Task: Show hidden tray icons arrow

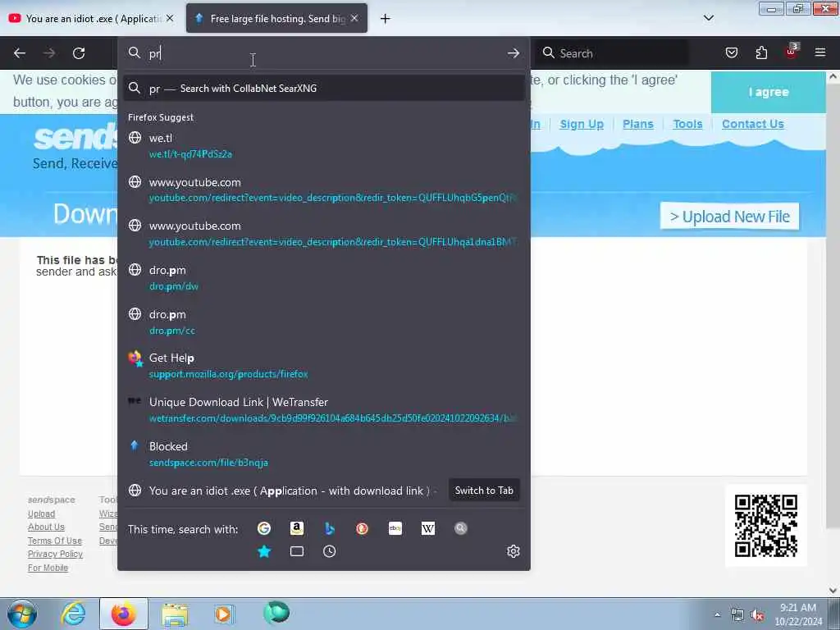Action: click(x=717, y=614)
